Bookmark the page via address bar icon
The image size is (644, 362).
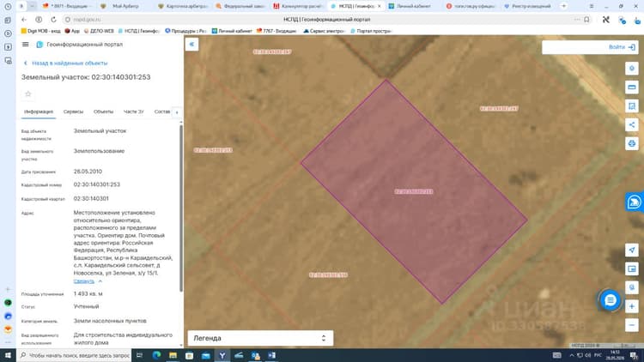(586, 19)
